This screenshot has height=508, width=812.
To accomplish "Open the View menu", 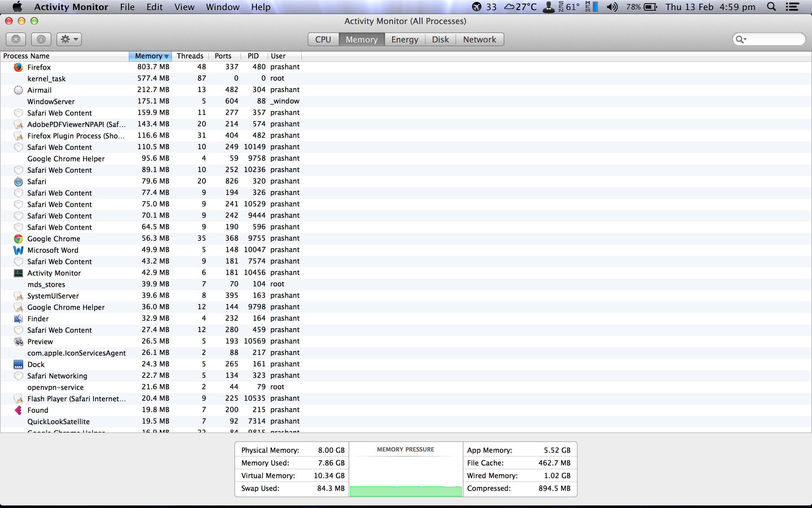I will [184, 7].
